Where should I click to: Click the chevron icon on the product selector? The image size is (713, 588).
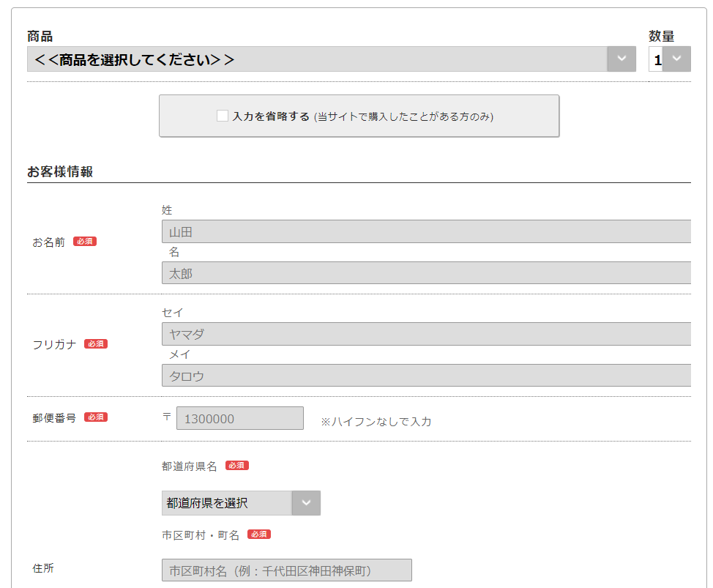(x=621, y=59)
